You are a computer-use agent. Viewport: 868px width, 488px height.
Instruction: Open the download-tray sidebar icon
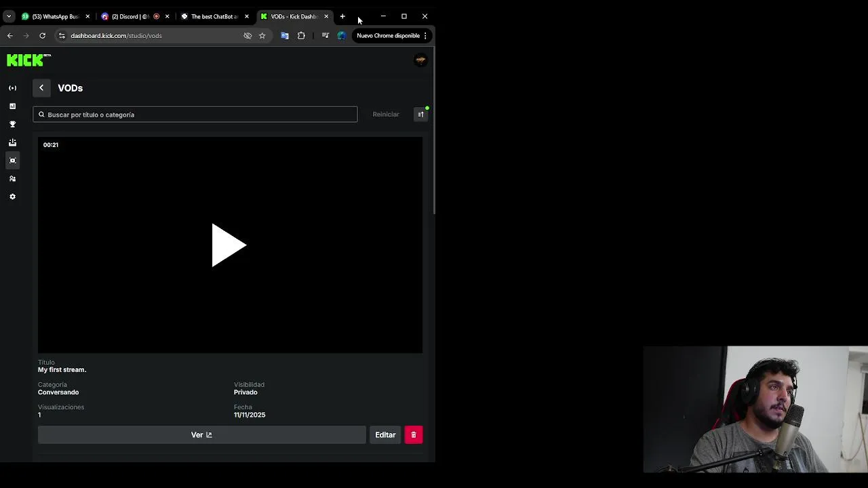pos(12,142)
